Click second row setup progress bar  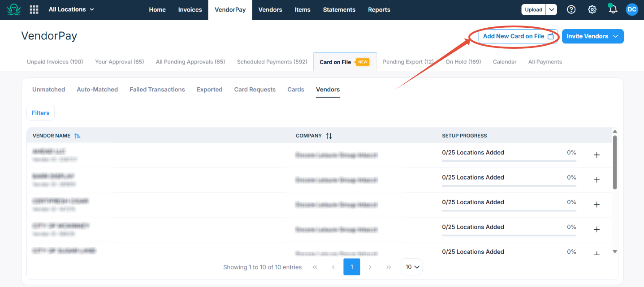coord(509,185)
